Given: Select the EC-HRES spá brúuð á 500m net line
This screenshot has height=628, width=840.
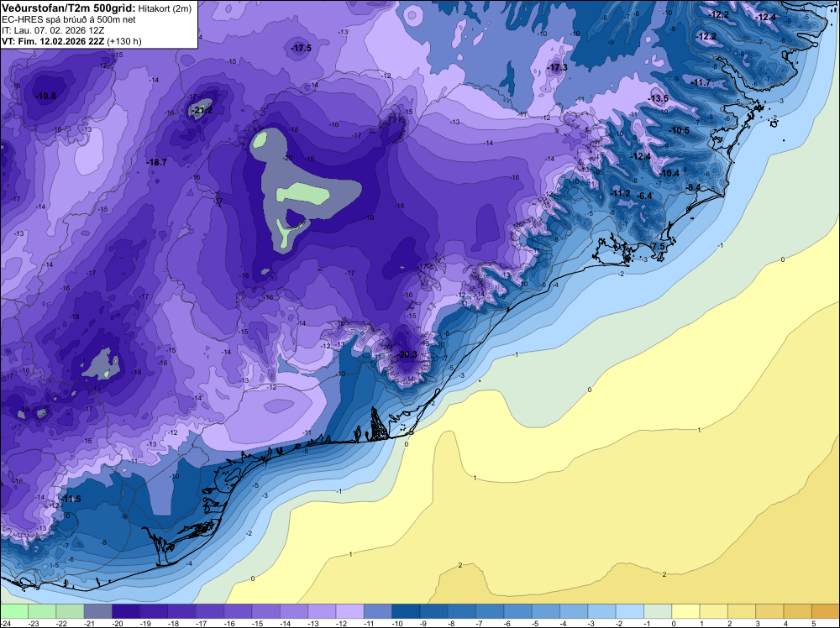Looking at the screenshot, I should coord(69,19).
